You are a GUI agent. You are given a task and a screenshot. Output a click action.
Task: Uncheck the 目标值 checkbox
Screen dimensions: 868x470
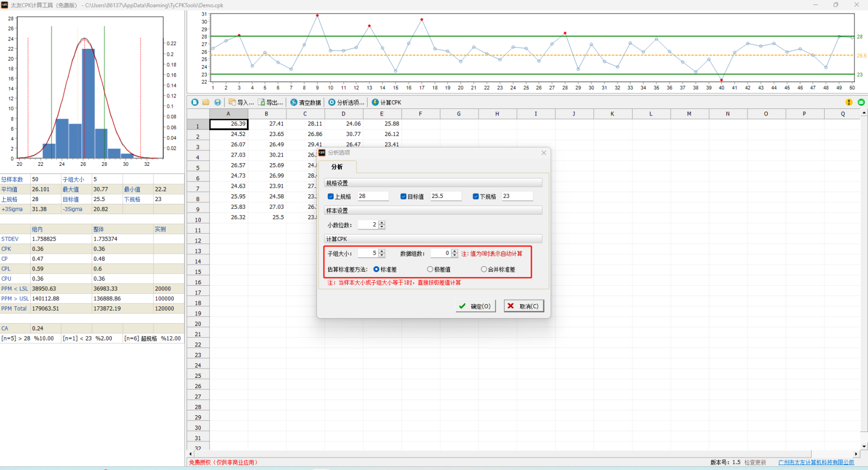point(403,196)
